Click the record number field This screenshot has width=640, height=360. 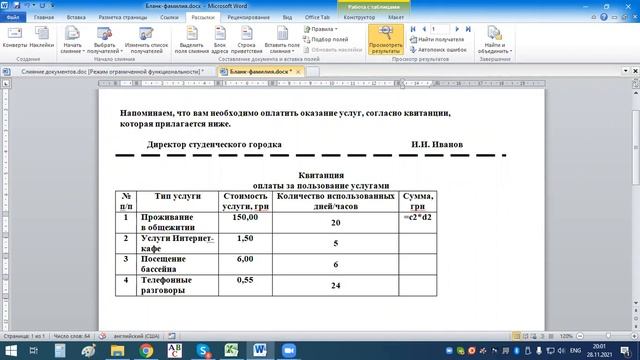[x=440, y=29]
